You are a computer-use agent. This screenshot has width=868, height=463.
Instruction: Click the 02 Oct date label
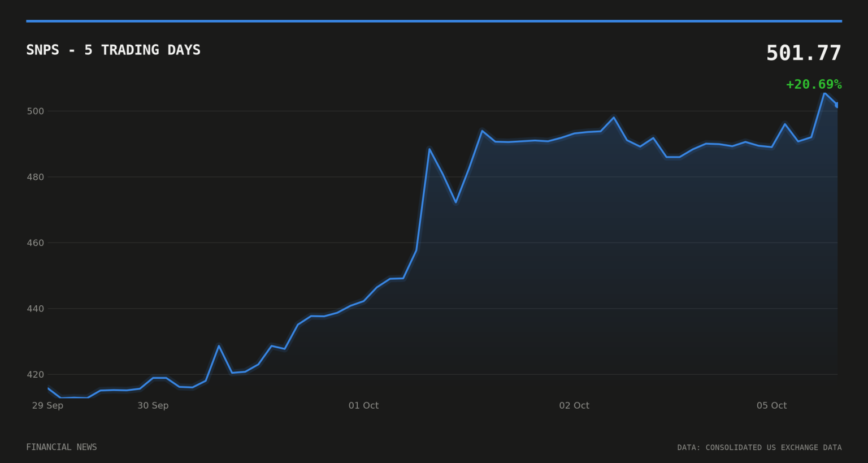pos(574,405)
